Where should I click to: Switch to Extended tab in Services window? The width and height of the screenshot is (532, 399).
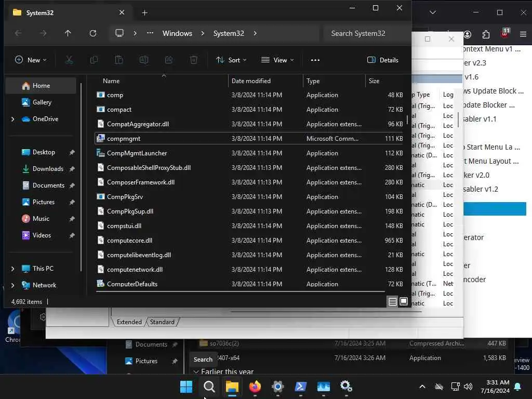(x=129, y=322)
